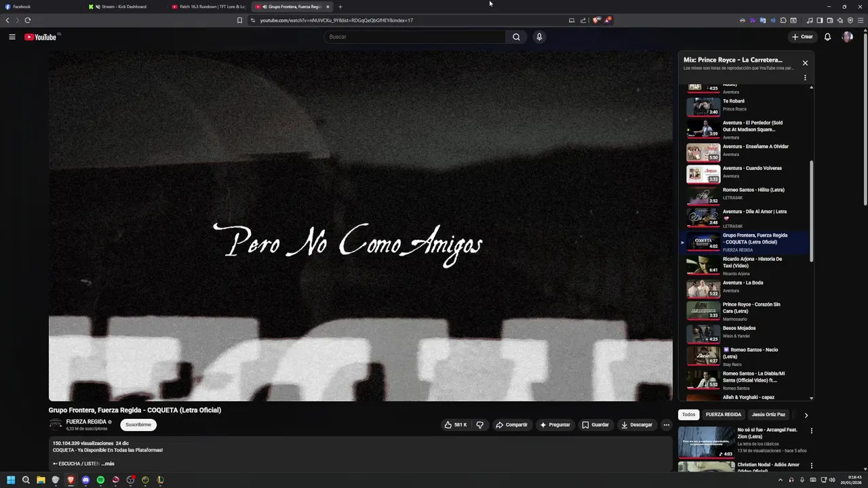This screenshot has height=488, width=868.
Task: Toggle the browser sidebar panel icon
Action: pos(820,20)
